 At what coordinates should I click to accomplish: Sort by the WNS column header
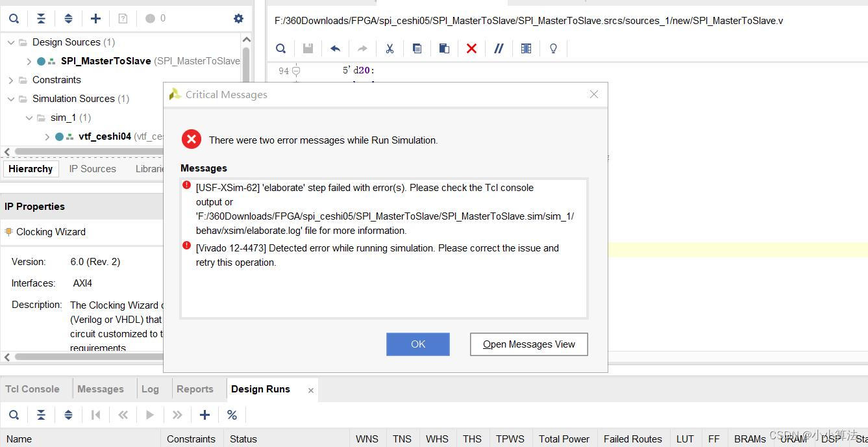[x=367, y=439]
